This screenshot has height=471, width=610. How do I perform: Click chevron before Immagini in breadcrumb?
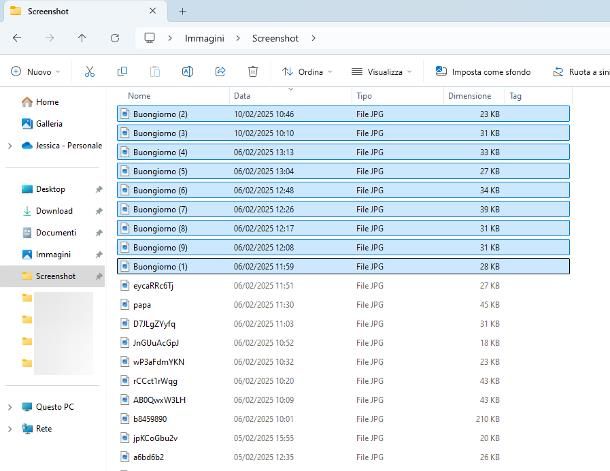(170, 38)
